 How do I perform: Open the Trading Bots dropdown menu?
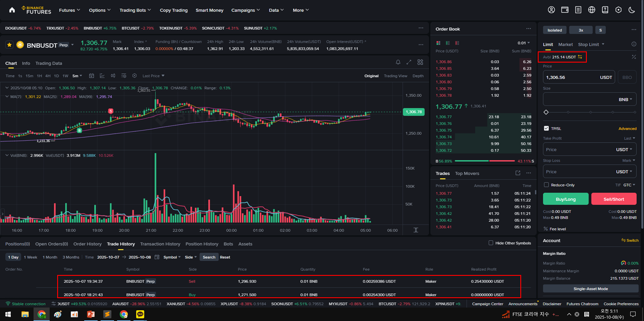135,10
